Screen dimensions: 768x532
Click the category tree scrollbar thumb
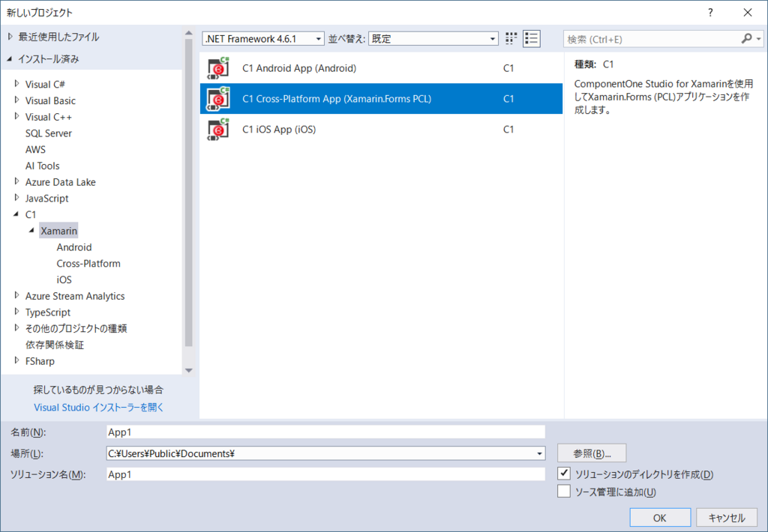(x=188, y=193)
